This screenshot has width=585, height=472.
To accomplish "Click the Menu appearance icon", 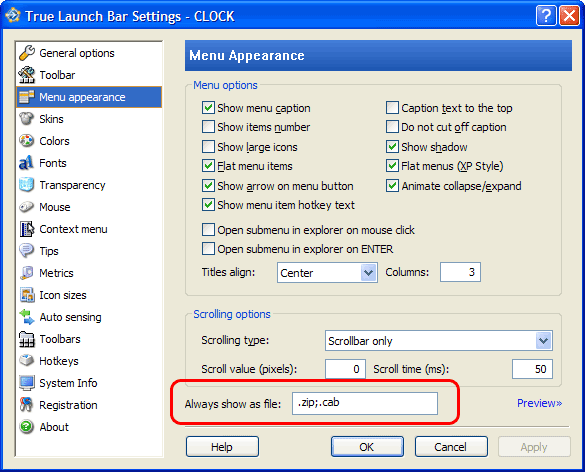I will [26, 97].
